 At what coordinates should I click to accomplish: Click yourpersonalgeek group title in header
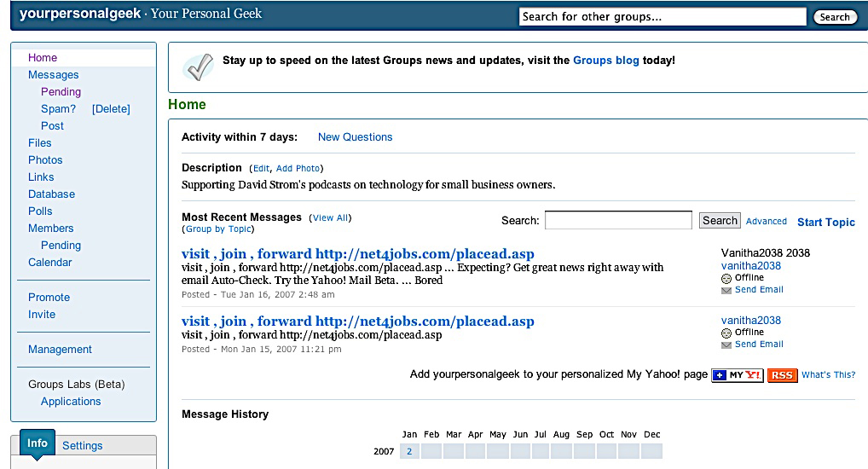pos(79,14)
